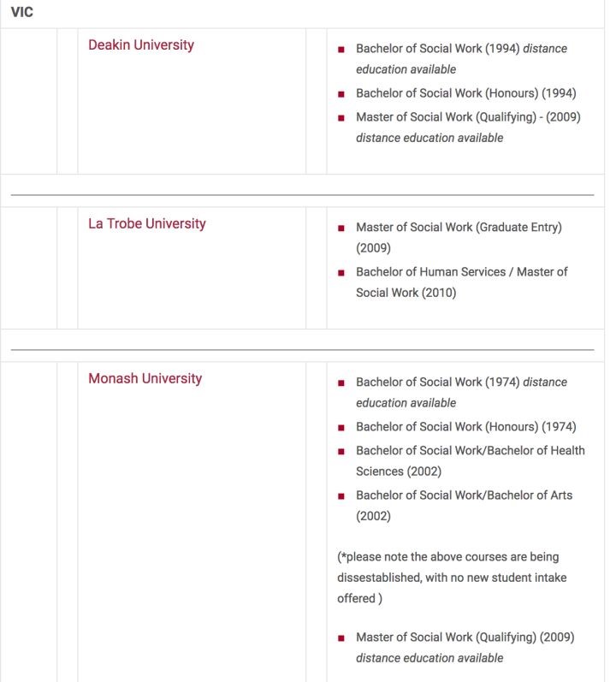Image resolution: width=616 pixels, height=682 pixels.
Task: Open the La Trobe University link
Action: point(146,224)
